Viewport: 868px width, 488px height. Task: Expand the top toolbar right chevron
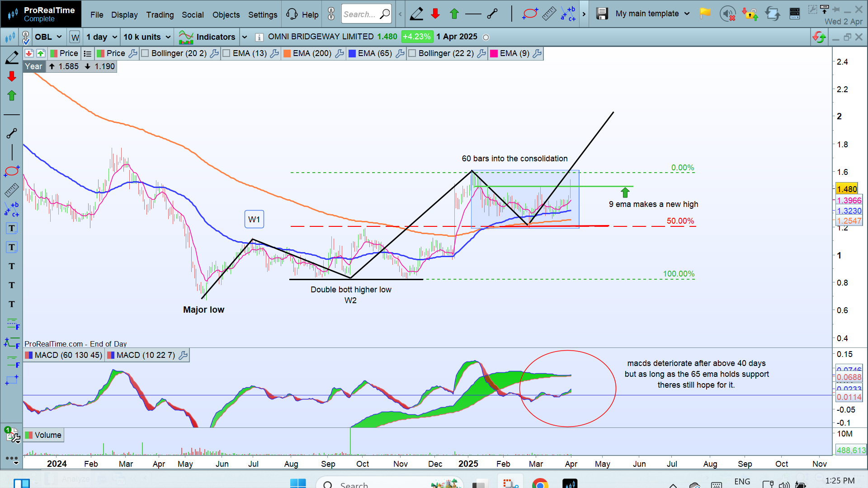point(584,14)
